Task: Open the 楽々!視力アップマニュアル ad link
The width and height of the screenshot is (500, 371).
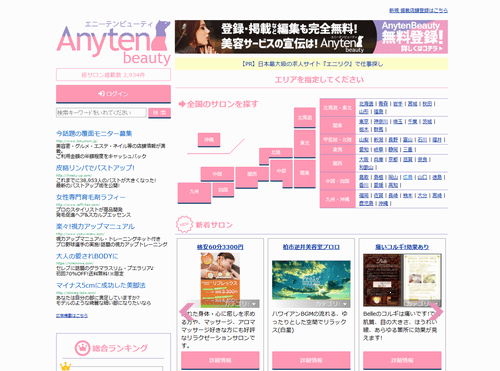Action: (x=95, y=227)
